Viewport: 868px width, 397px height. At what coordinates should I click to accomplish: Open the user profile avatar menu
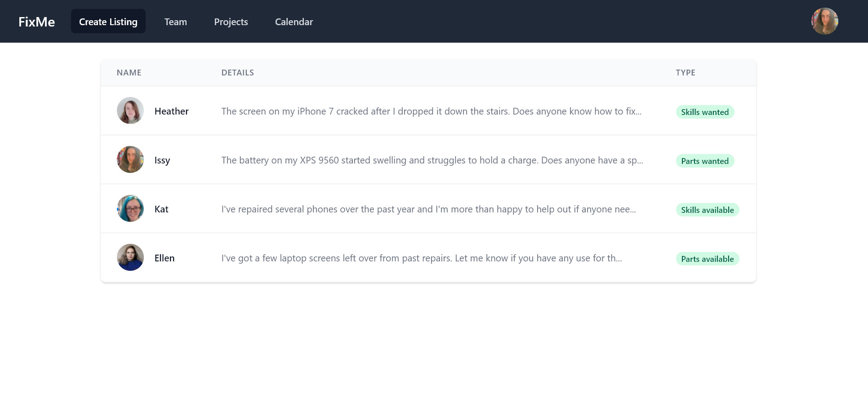click(x=824, y=21)
